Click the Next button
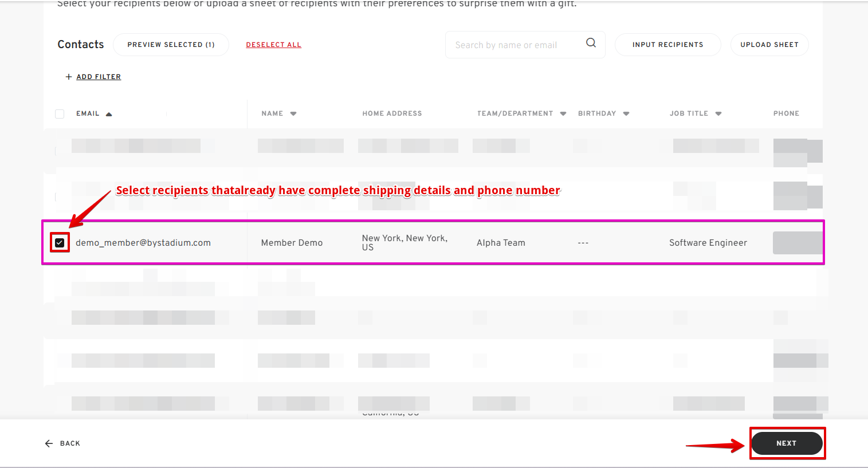This screenshot has height=468, width=868. [787, 443]
